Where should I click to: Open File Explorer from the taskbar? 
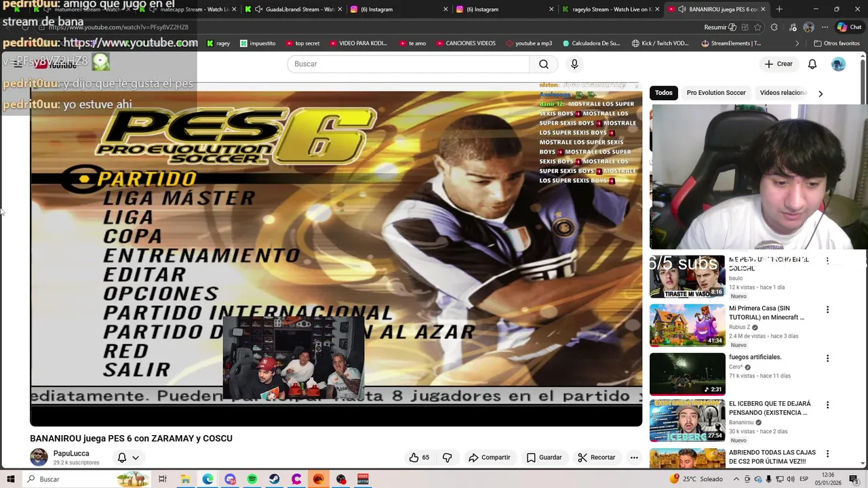point(185,479)
